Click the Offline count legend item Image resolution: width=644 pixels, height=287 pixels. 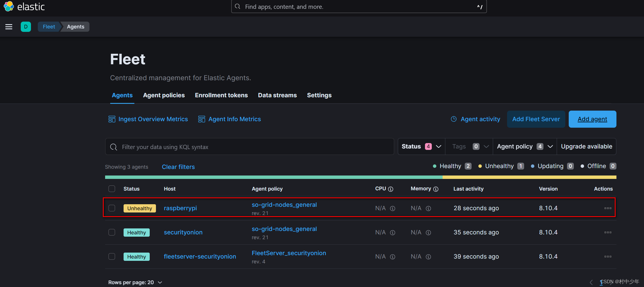[598, 166]
